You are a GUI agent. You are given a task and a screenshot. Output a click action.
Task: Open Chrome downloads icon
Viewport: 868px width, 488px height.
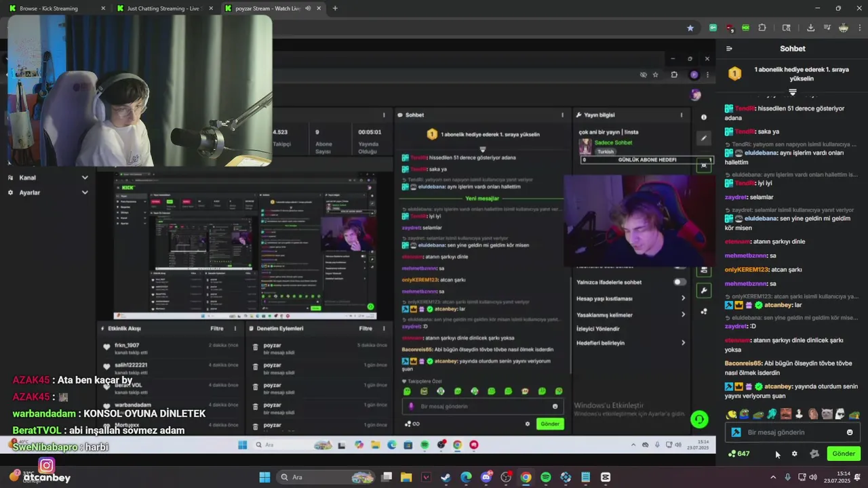(x=810, y=28)
